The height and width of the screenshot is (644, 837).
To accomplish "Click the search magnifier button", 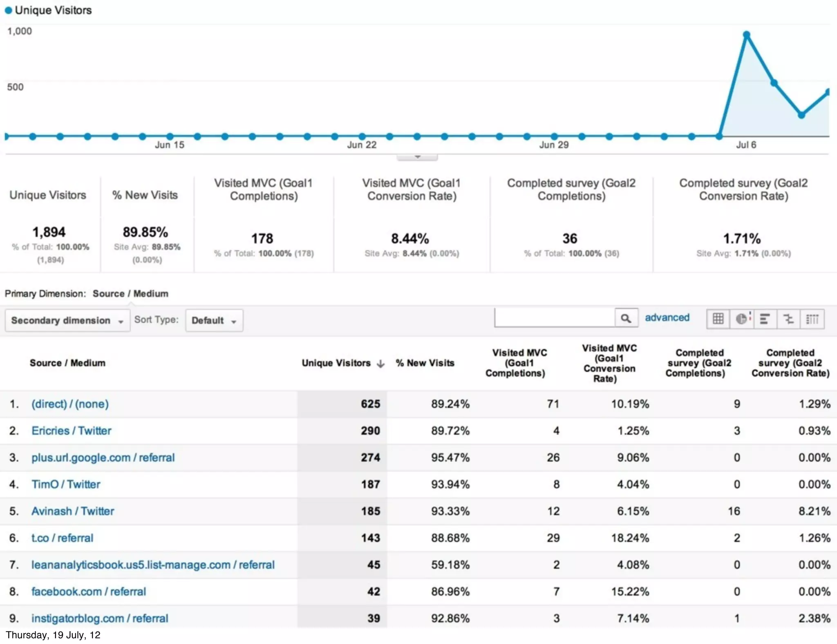I will coord(626,318).
